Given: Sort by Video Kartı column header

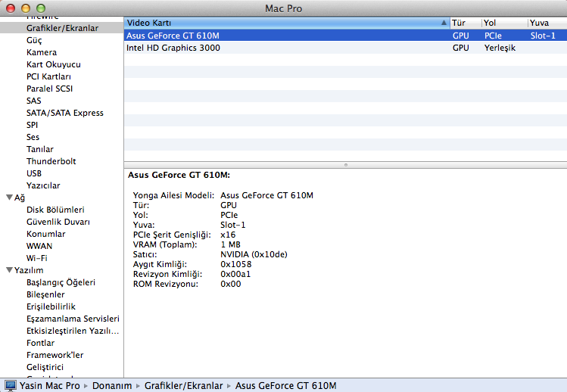Looking at the screenshot, I should pyautogui.click(x=287, y=23).
